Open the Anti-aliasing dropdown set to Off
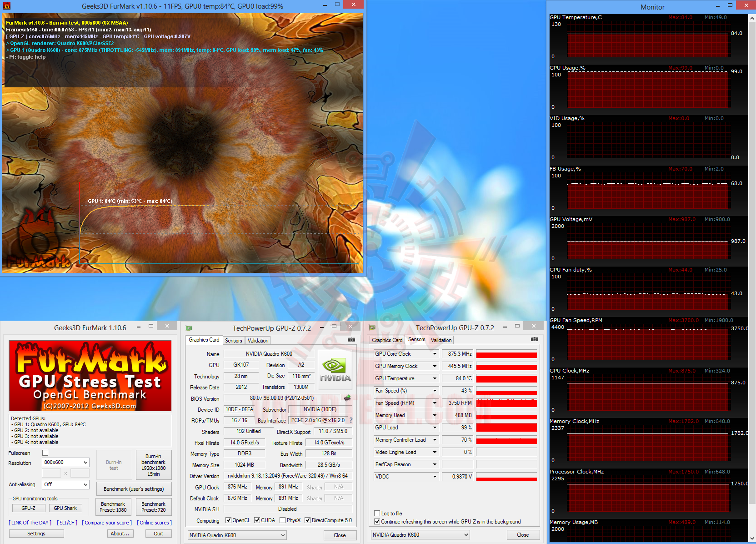The height and width of the screenshot is (544, 756). click(x=66, y=485)
